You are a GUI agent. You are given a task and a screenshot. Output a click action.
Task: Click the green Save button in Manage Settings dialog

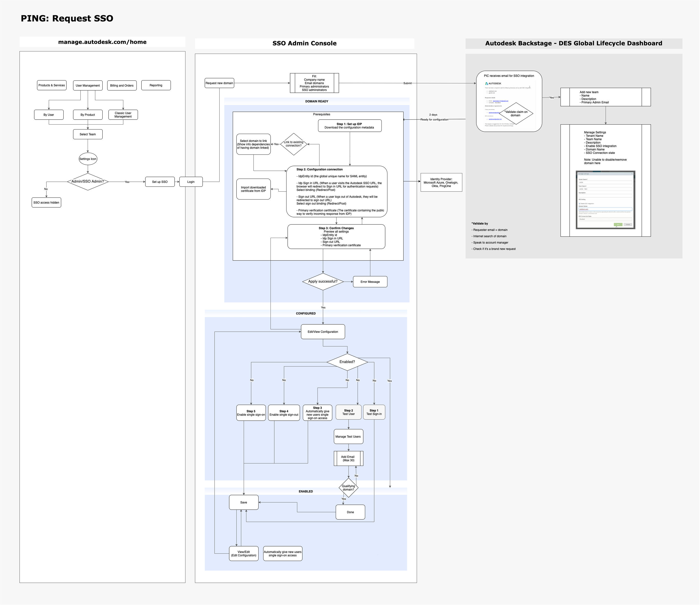pyautogui.click(x=618, y=224)
